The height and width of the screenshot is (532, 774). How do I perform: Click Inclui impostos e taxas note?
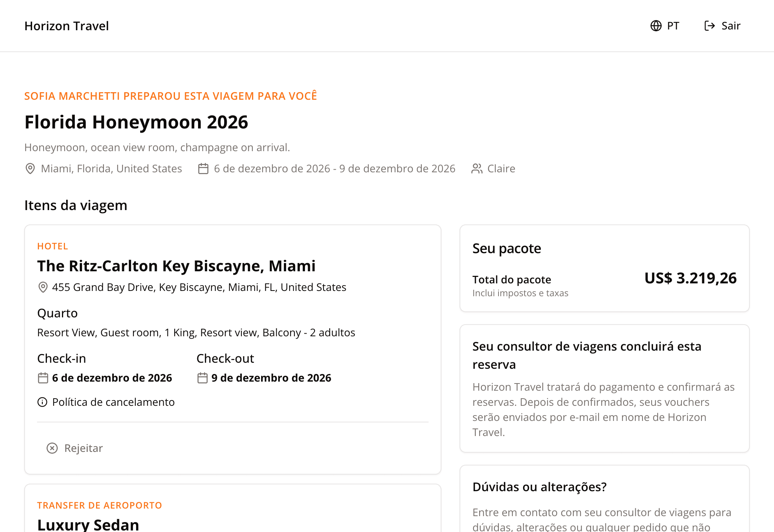[520, 293]
